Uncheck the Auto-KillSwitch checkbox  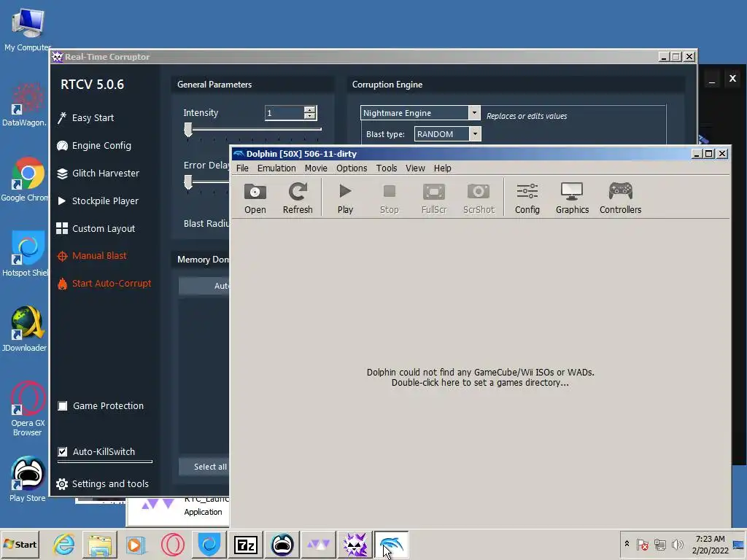(x=63, y=451)
